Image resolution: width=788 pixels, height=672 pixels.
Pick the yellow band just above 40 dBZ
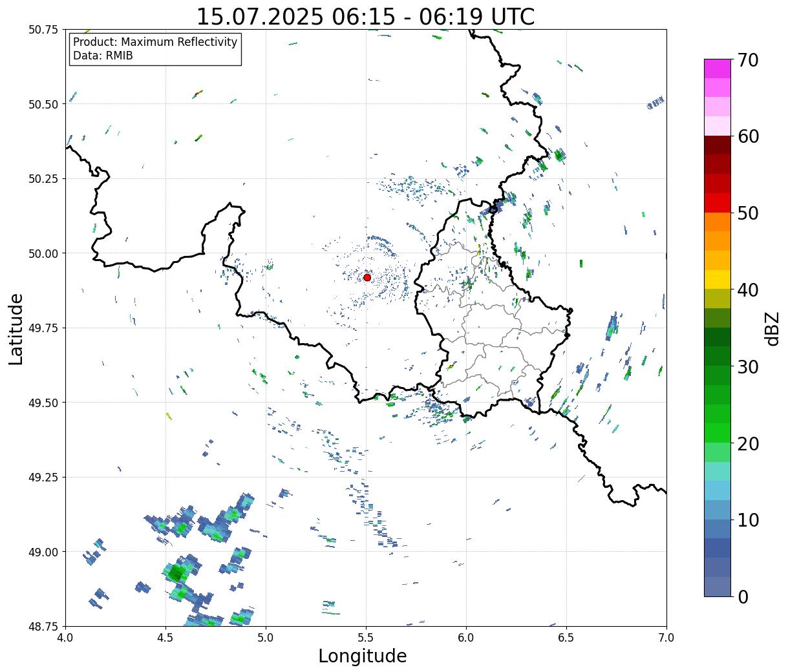pos(718,279)
